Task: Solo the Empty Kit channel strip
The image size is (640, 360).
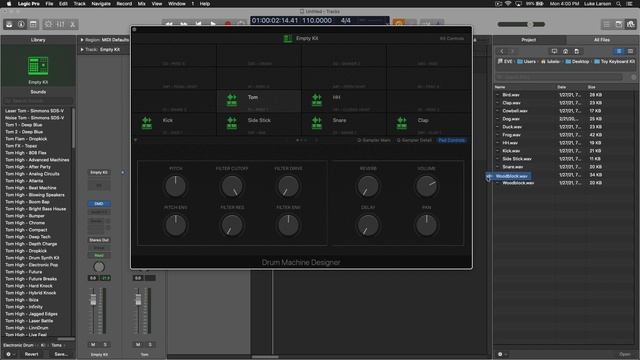Action: click(105, 344)
